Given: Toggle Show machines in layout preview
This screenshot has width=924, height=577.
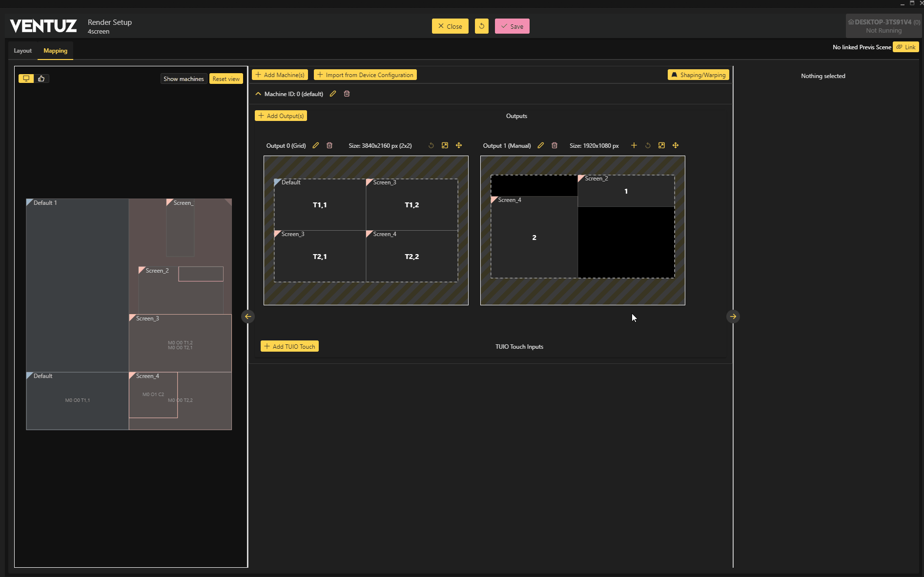Looking at the screenshot, I should pyautogui.click(x=184, y=79).
